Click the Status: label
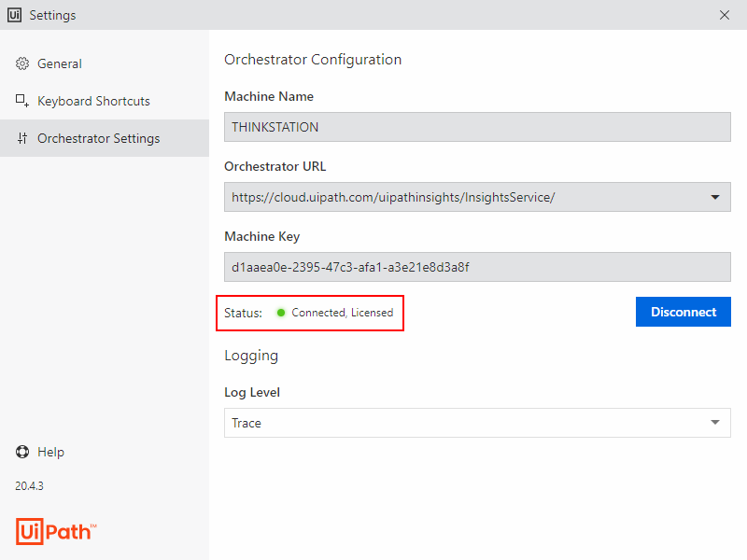The height and width of the screenshot is (560, 747). [243, 313]
